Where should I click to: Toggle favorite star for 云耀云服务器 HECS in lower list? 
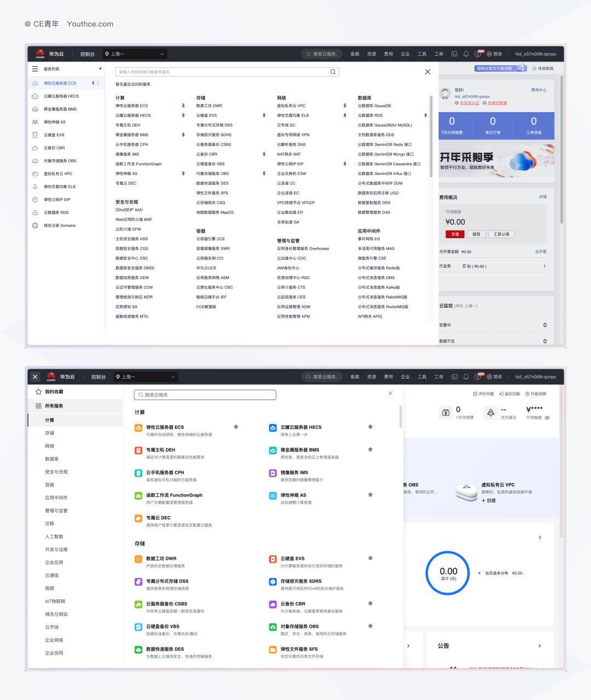click(x=370, y=426)
